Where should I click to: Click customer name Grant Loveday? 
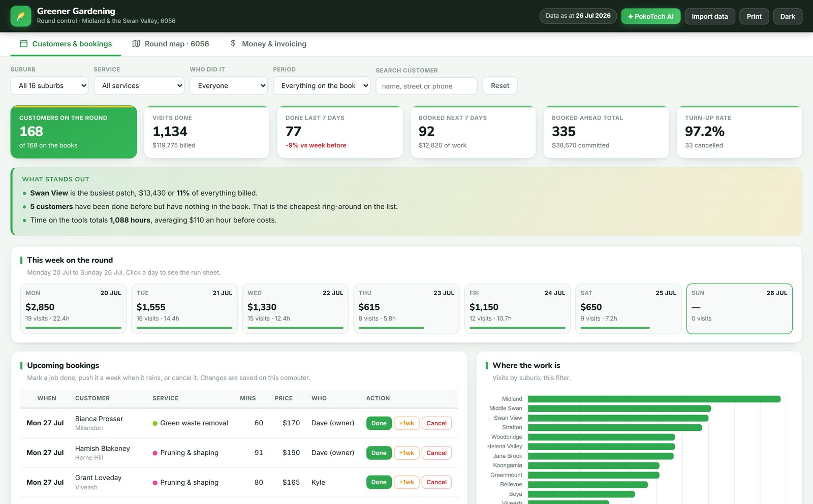(99, 478)
